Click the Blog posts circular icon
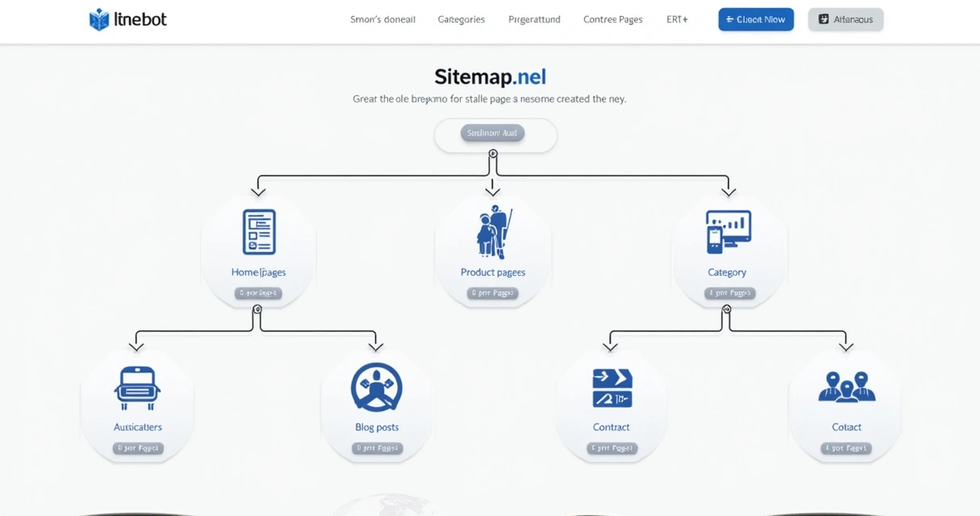Viewport: 980px width, 516px height. pyautogui.click(x=376, y=387)
